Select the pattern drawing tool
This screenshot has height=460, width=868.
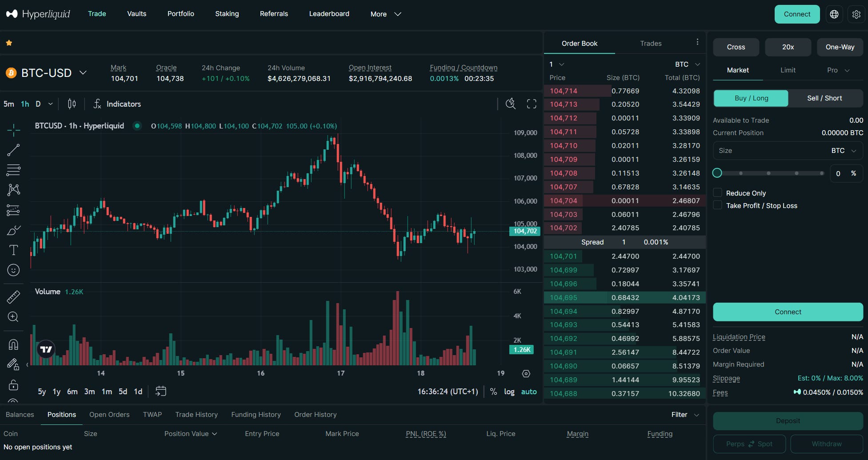click(x=13, y=190)
